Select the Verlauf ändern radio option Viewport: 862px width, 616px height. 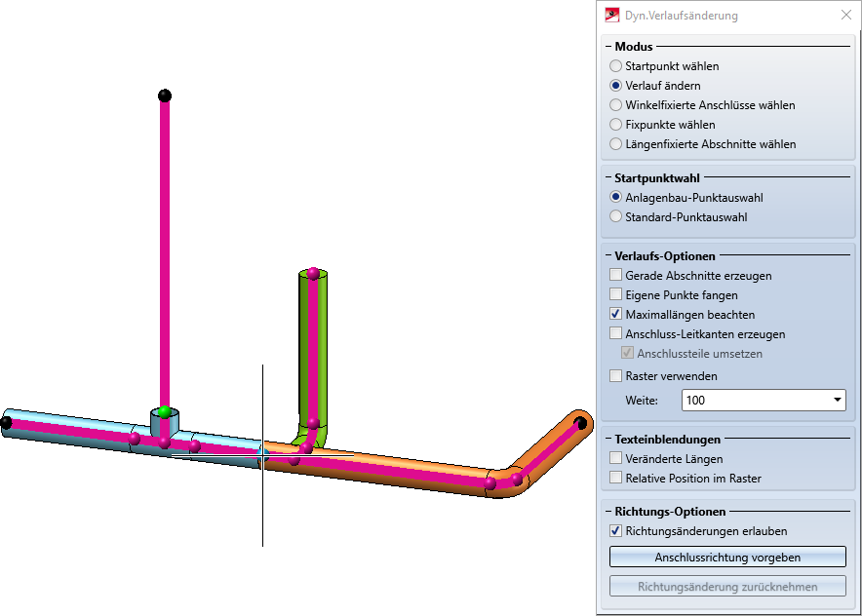coord(615,86)
